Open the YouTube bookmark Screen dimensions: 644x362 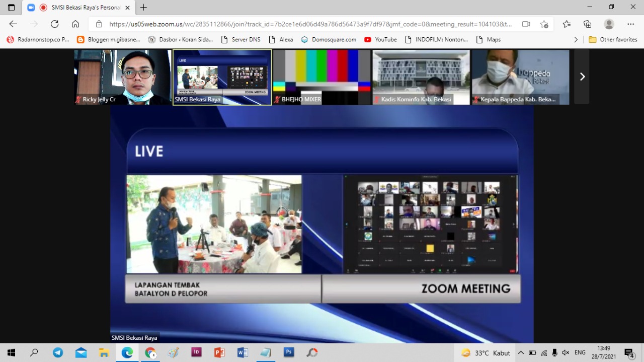[380, 39]
